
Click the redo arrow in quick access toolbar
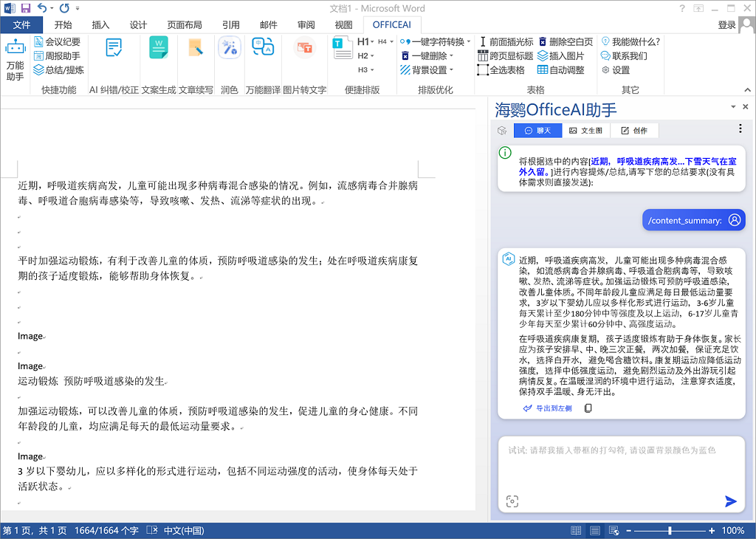click(x=64, y=8)
